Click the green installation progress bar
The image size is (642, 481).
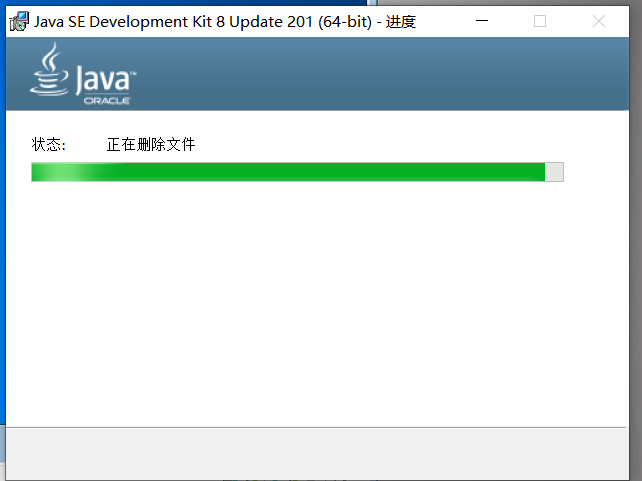click(x=297, y=172)
